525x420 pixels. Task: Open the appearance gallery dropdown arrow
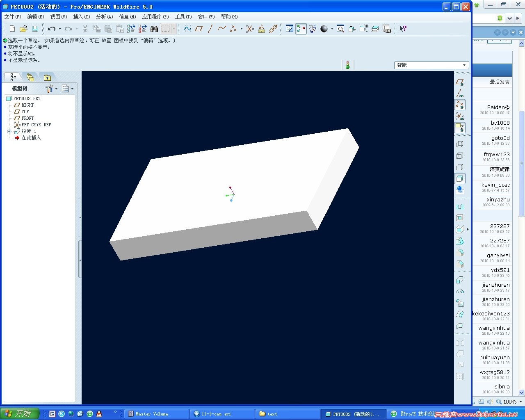click(x=332, y=29)
